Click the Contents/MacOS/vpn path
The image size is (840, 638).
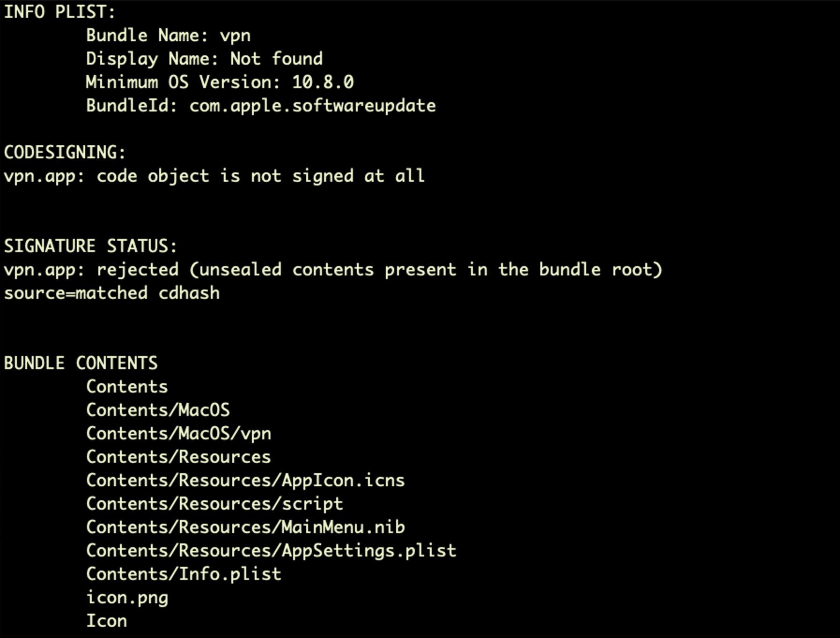click(178, 434)
